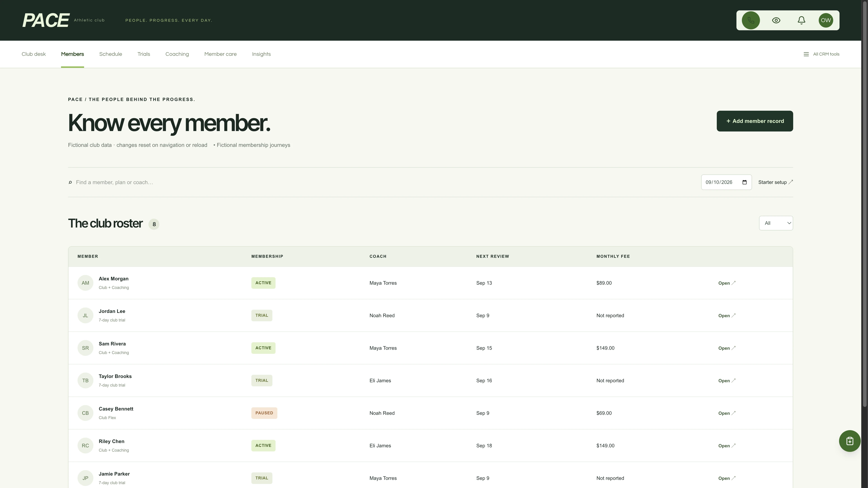The width and height of the screenshot is (868, 488).
Task: Switch to the Schedule tab
Action: (x=111, y=54)
